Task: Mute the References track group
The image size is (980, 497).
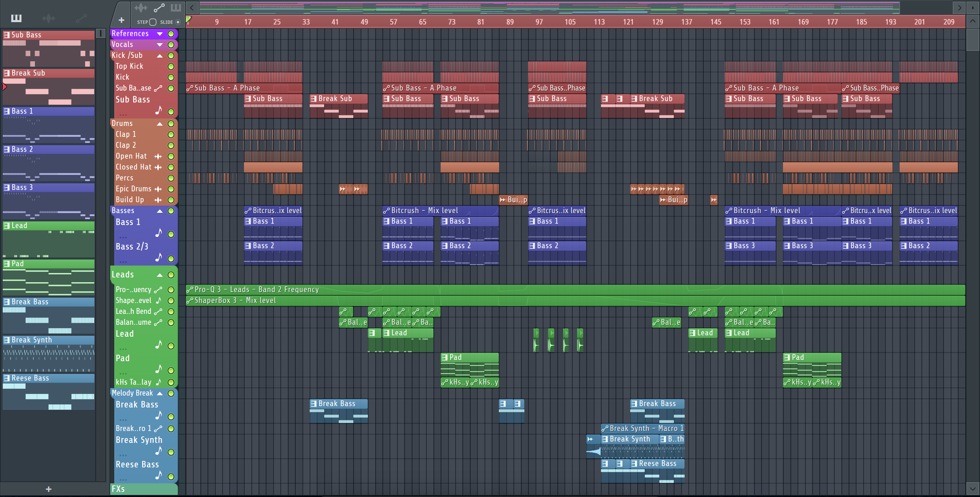Action: pos(171,34)
